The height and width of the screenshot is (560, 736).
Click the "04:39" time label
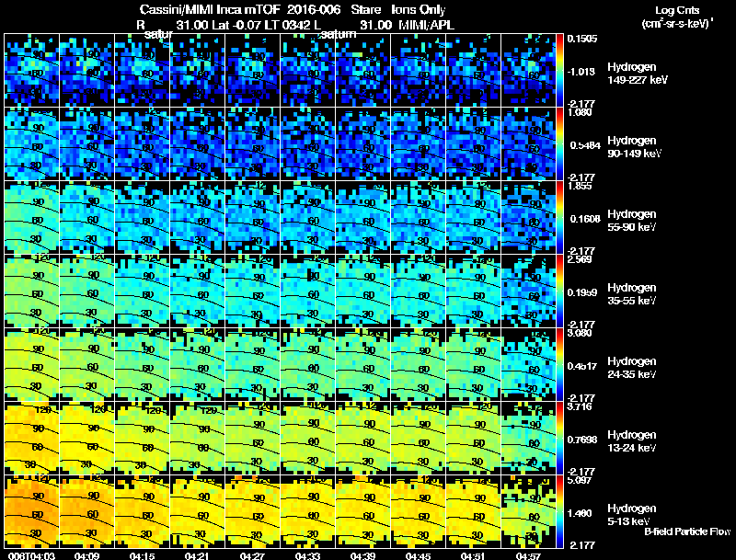tap(362, 555)
